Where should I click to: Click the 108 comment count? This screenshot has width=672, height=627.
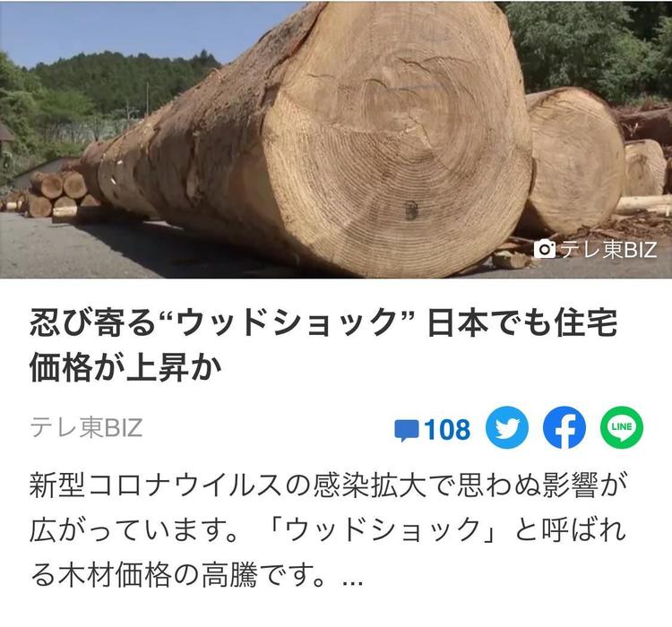pyautogui.click(x=447, y=429)
